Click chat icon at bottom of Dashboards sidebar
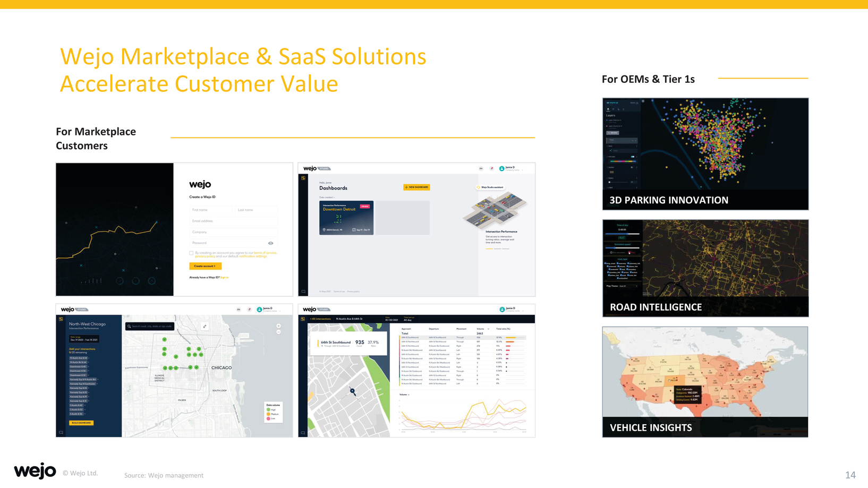Screen dimensions: 868x488 [303, 291]
